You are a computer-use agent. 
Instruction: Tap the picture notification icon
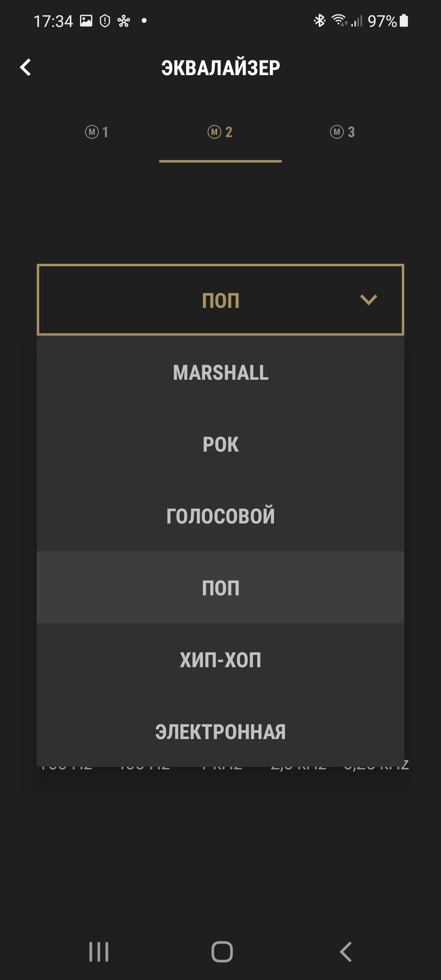point(86,20)
